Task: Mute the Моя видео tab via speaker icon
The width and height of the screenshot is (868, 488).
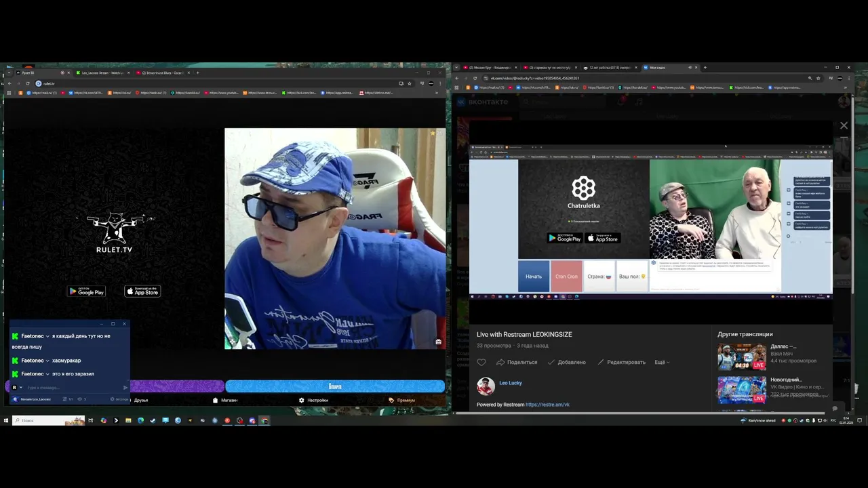Action: (x=690, y=67)
